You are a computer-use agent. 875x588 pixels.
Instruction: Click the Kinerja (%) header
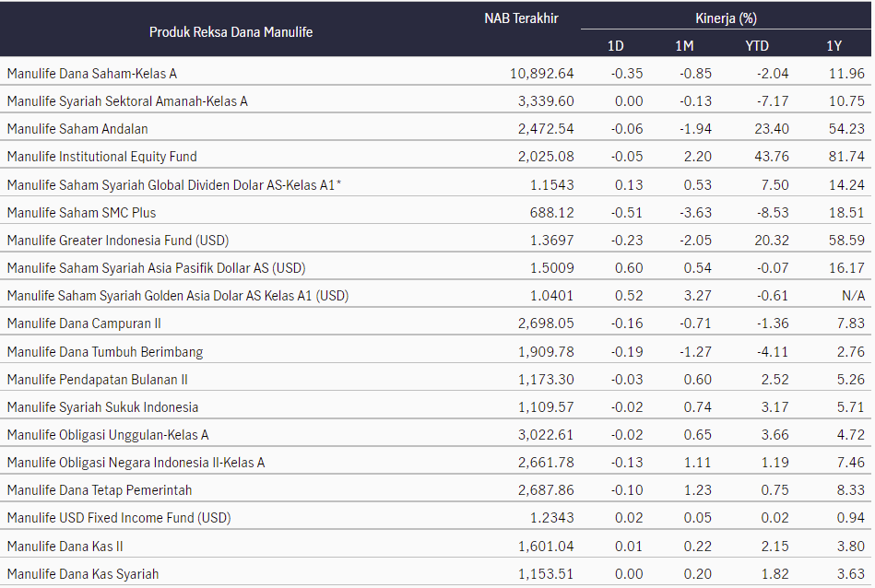[x=726, y=18]
